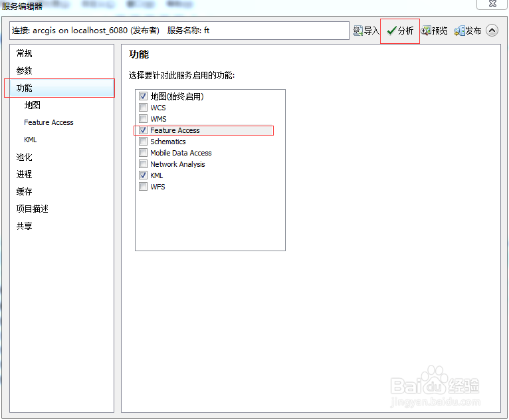Click the Preview (预览) icon

click(425, 31)
